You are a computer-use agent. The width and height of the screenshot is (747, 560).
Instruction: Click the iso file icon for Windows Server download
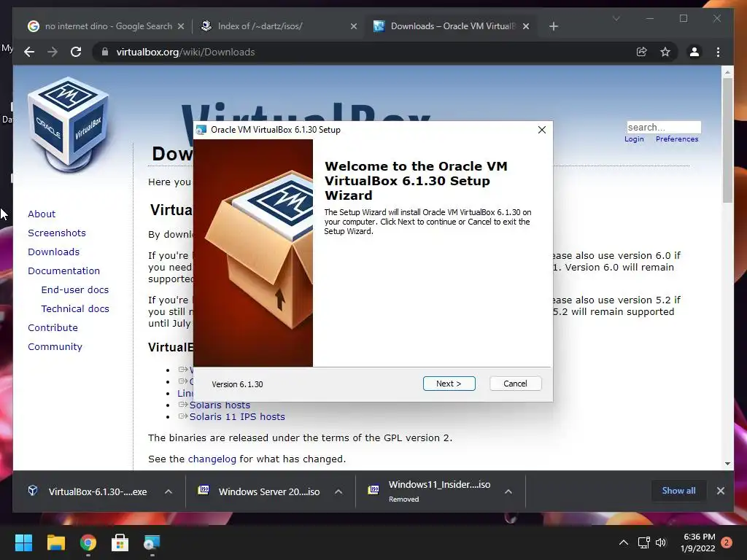pos(204,490)
